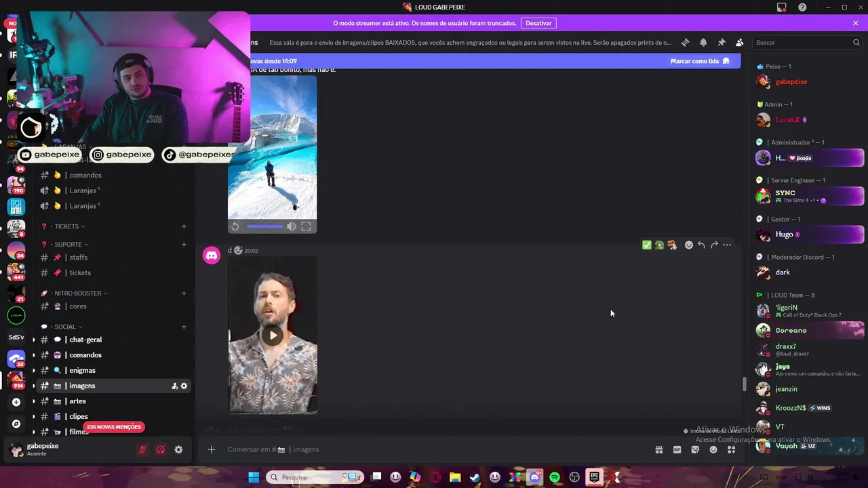Viewport: 868px width, 488px height.
Task: Create channel in TICKETS category
Action: pyautogui.click(x=184, y=226)
